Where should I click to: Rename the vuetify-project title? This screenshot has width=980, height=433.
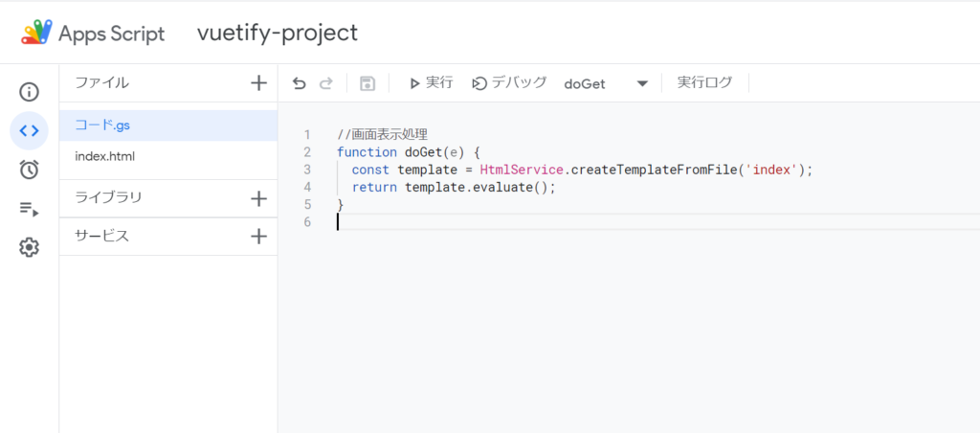click(x=278, y=33)
